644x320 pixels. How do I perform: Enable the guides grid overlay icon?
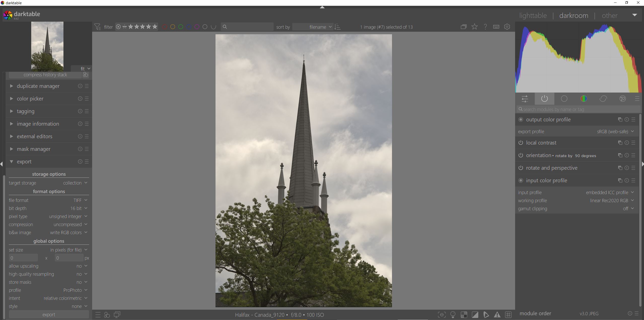pos(508,315)
